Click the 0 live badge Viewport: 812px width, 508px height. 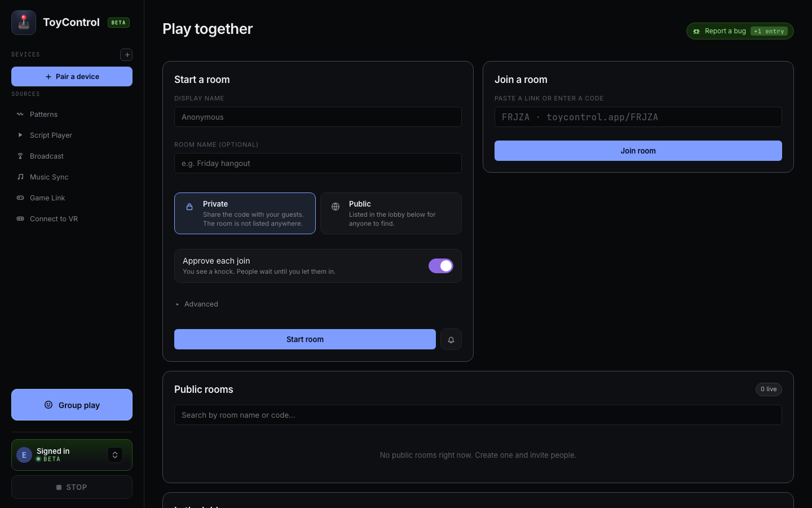tap(769, 389)
